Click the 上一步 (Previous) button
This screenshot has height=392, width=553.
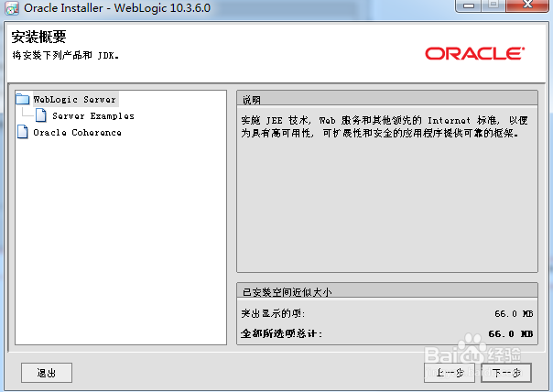tap(450, 373)
